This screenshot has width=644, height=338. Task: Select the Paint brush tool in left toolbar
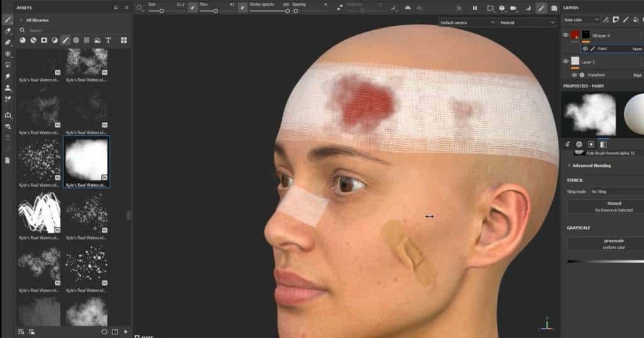pyautogui.click(x=8, y=19)
